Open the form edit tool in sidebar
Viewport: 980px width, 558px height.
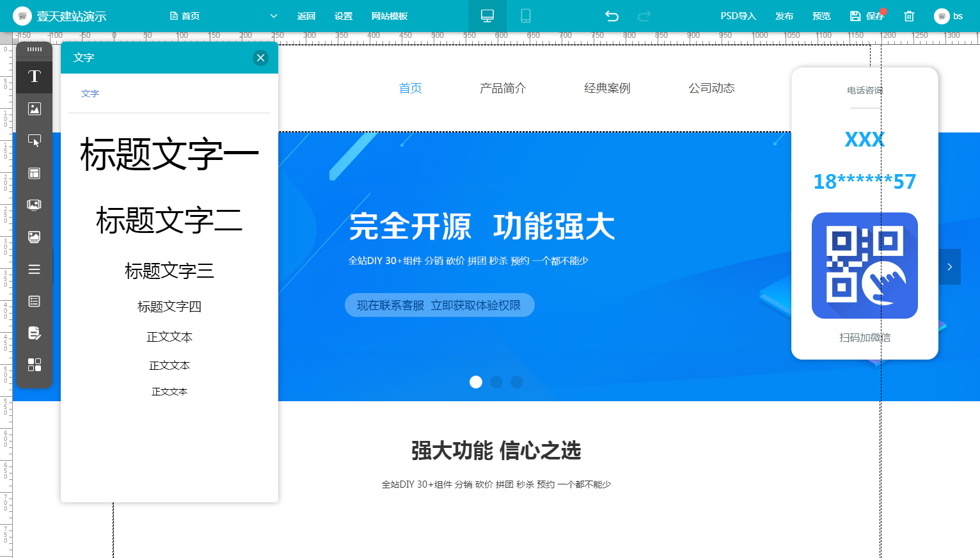click(35, 333)
